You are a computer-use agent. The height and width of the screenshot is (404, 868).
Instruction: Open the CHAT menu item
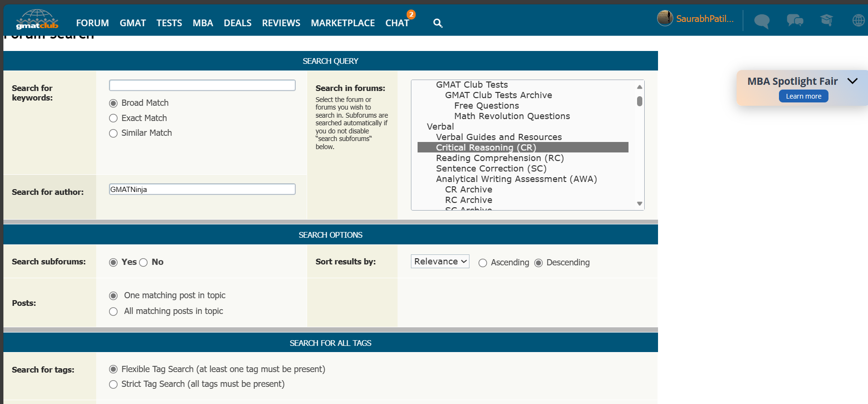[397, 23]
